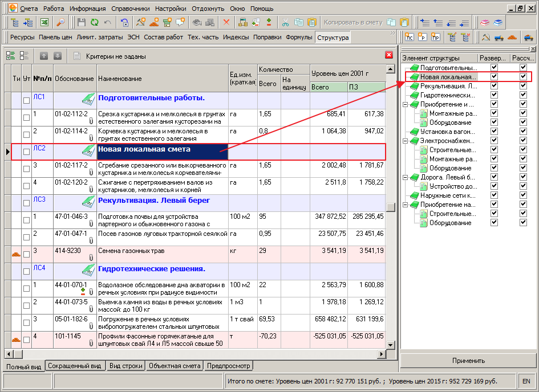Viewport: 539px width, 392px height.
Task: Click the green refresh arrows icon
Action: pos(95,22)
